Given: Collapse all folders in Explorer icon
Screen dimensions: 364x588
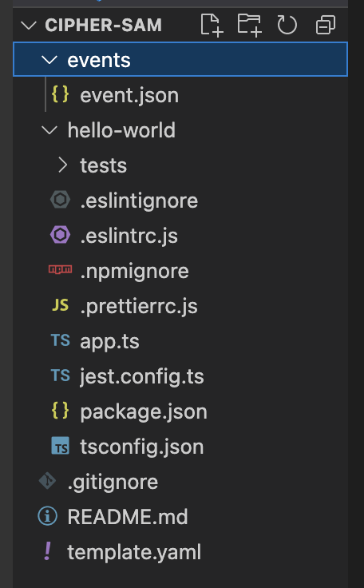Looking at the screenshot, I should [326, 25].
